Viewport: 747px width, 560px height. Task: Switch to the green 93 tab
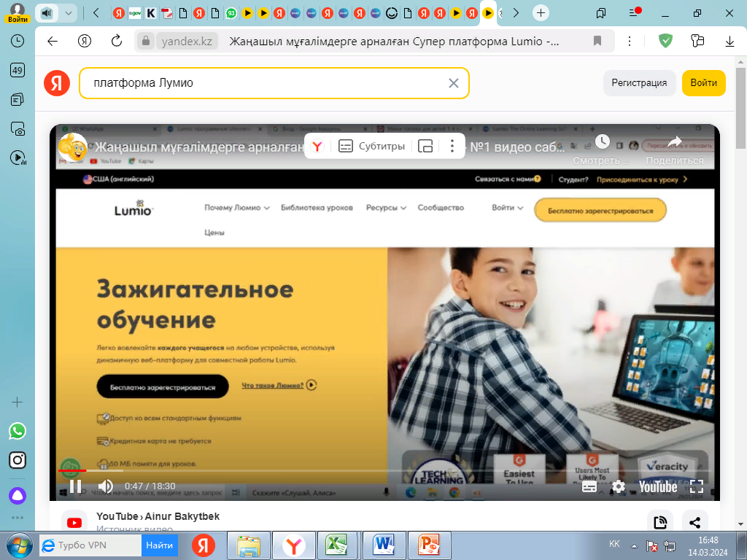pos(231,13)
